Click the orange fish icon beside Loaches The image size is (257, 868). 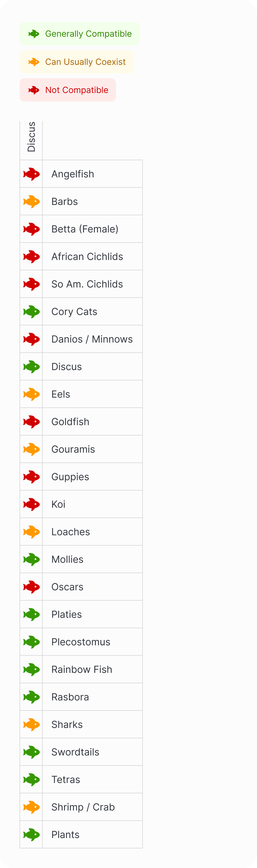pos(31,532)
